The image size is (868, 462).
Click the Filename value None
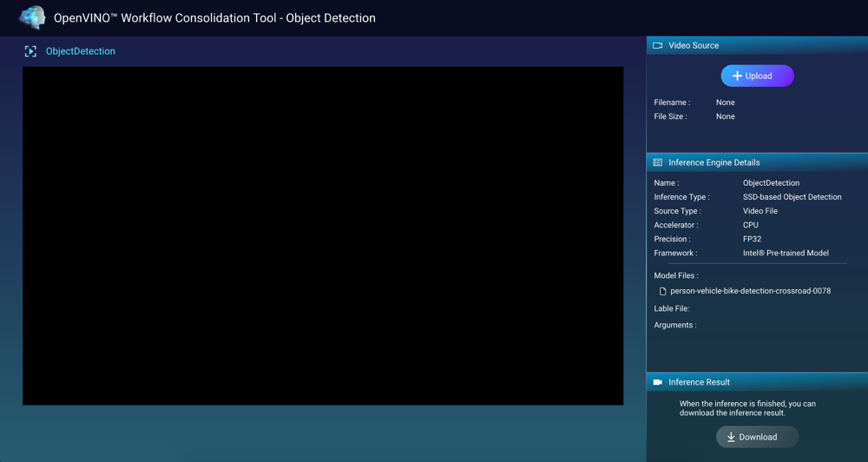pos(725,102)
